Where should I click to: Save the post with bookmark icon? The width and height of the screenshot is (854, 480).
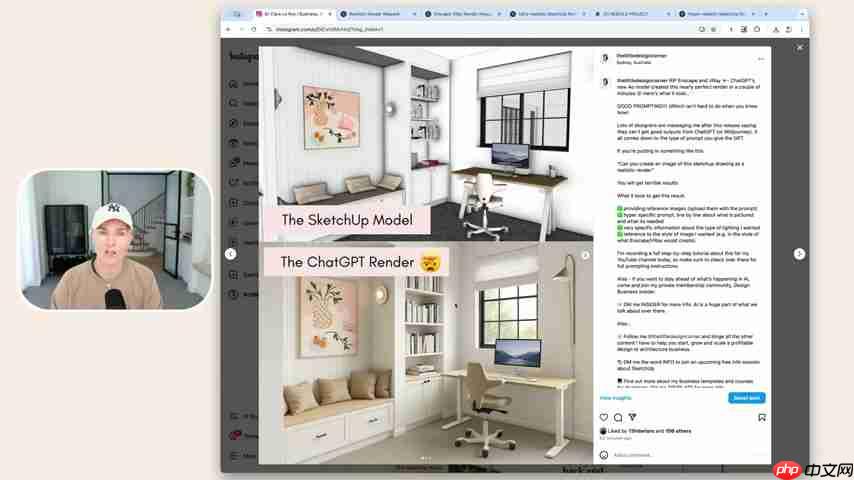coord(761,417)
